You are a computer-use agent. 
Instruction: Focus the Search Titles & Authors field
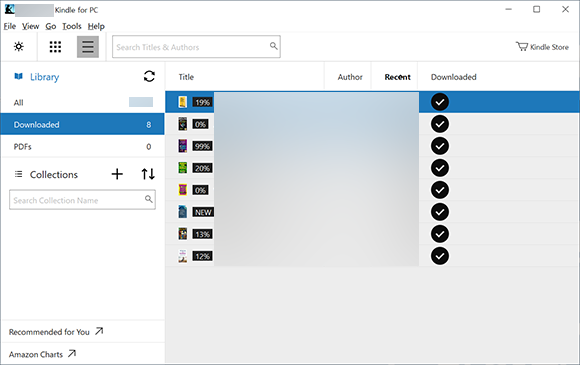coord(196,47)
